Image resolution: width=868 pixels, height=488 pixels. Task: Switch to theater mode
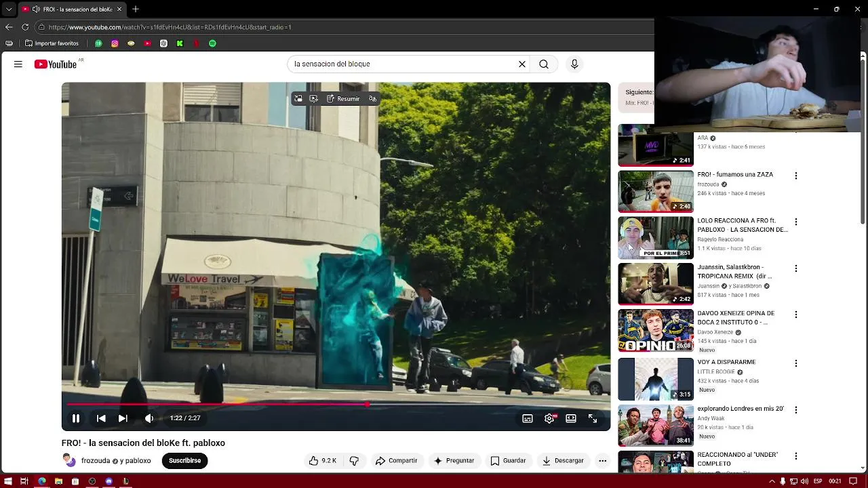(571, 418)
